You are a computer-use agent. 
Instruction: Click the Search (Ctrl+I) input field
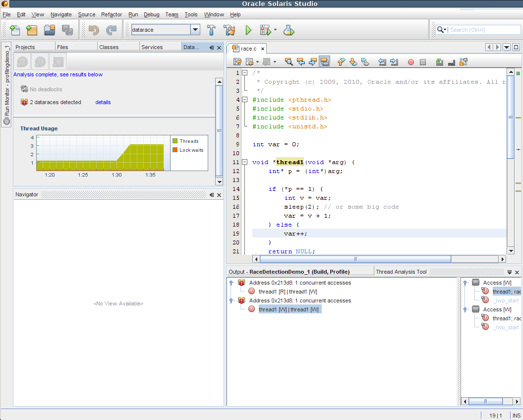pos(483,30)
